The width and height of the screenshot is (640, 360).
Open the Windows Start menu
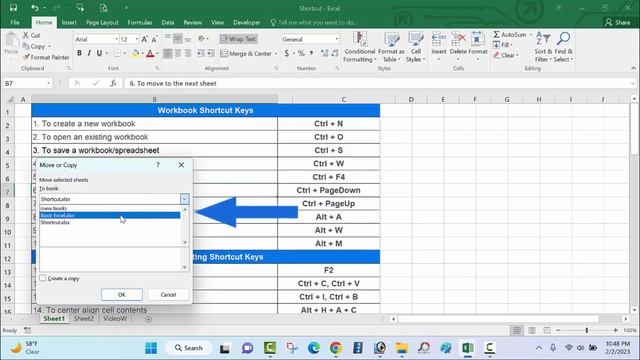point(151,348)
